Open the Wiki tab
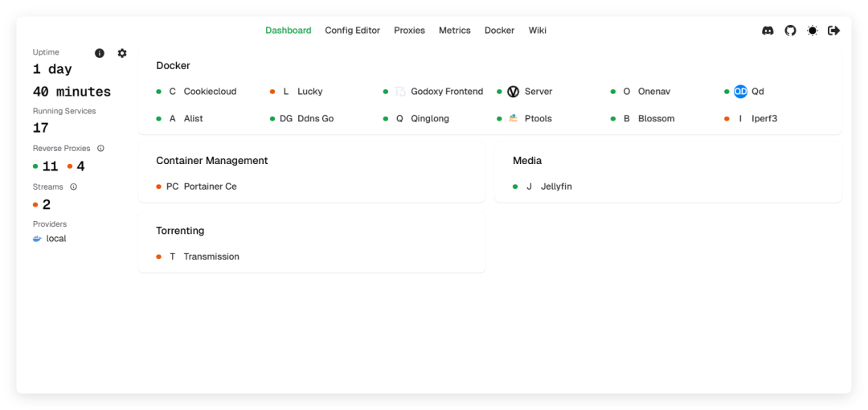Viewport: 868px width, 410px height. coord(537,31)
